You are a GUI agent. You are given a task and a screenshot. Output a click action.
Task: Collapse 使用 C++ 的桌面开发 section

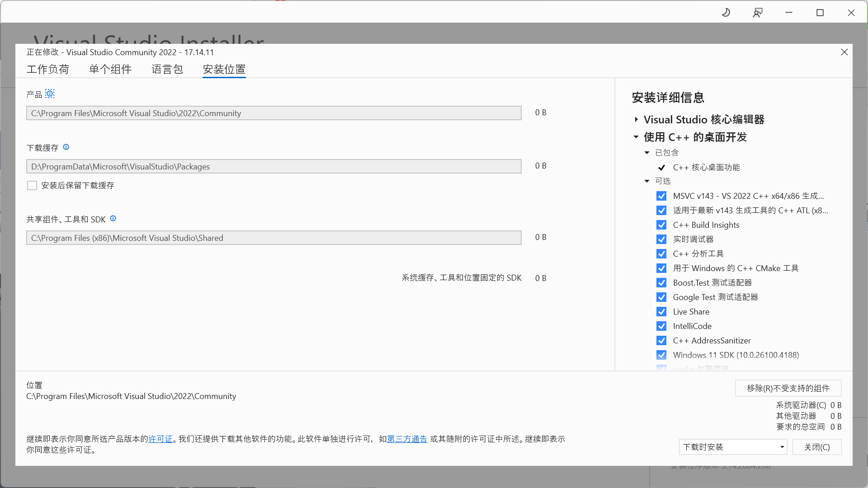(x=636, y=136)
